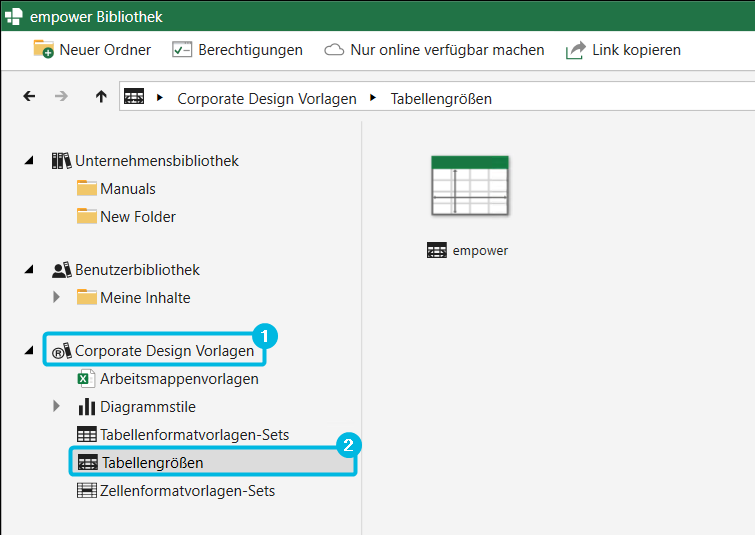
Task: Click Link kopieren
Action: click(637, 50)
